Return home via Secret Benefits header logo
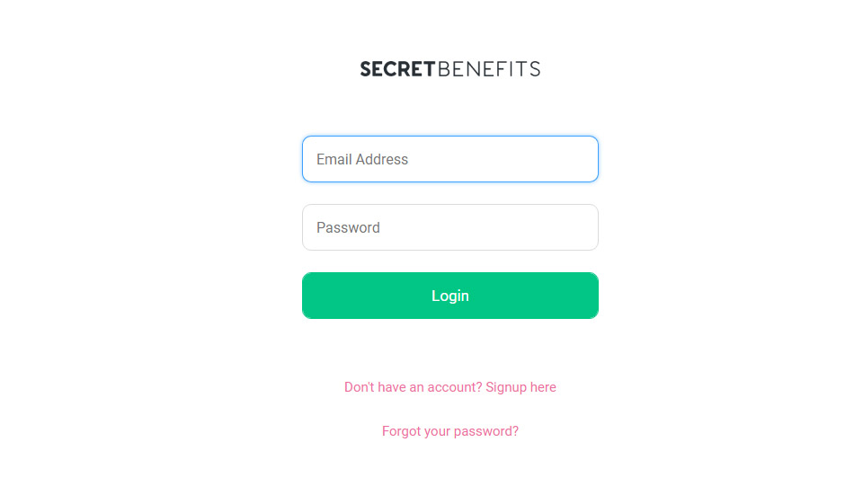Image resolution: width=863 pixels, height=504 pixels. pos(449,69)
